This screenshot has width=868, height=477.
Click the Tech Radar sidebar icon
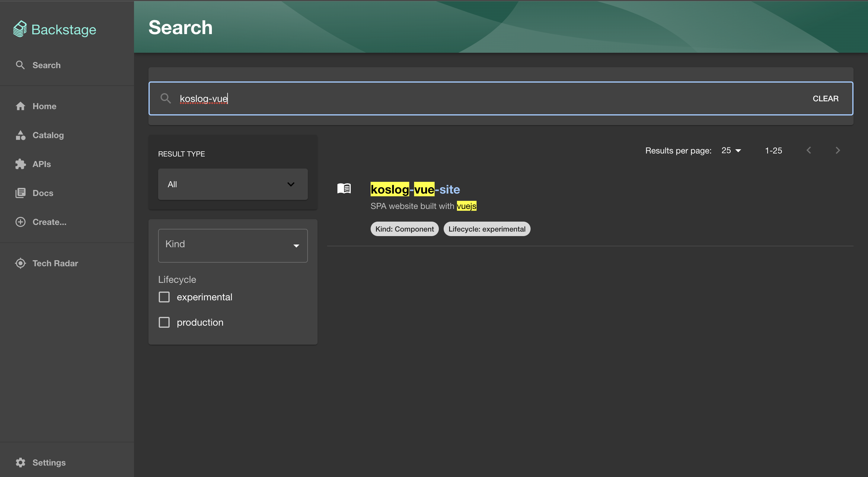click(21, 263)
